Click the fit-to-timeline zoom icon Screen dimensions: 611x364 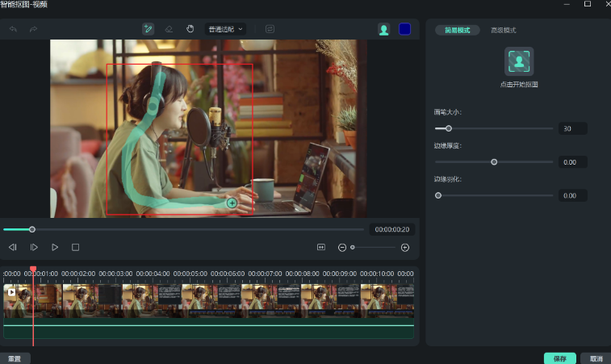coord(320,247)
